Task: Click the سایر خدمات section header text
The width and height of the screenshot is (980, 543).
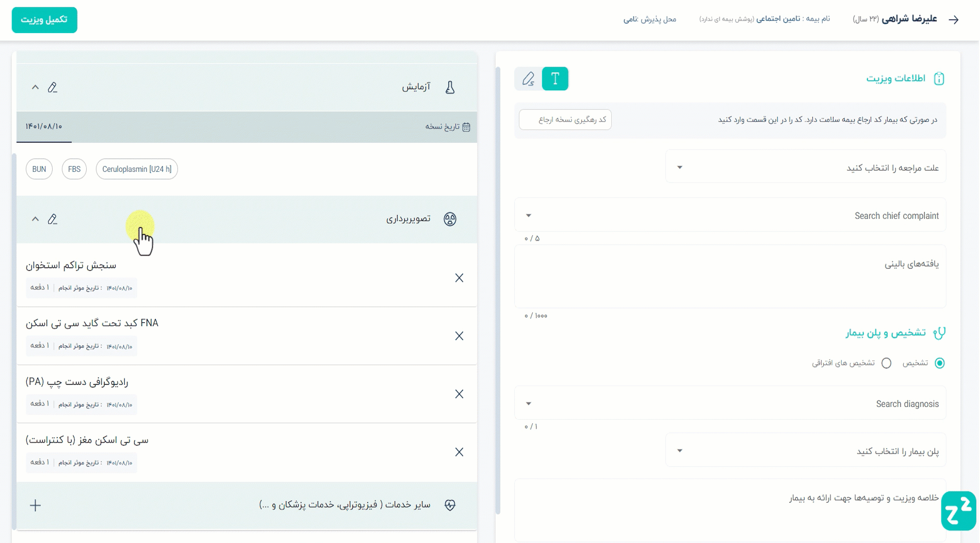Action: click(x=345, y=505)
